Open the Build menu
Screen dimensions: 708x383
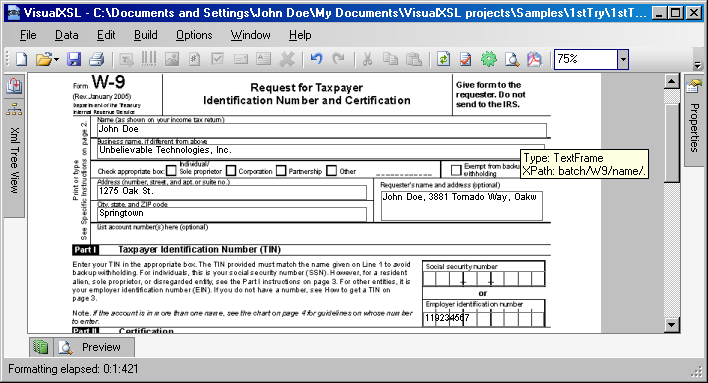point(145,35)
